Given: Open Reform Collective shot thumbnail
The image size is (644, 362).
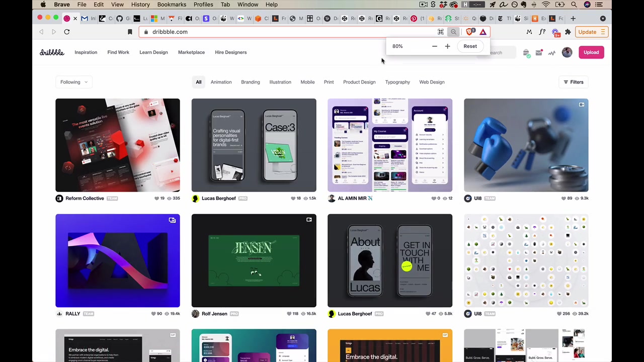Looking at the screenshot, I should tap(118, 145).
